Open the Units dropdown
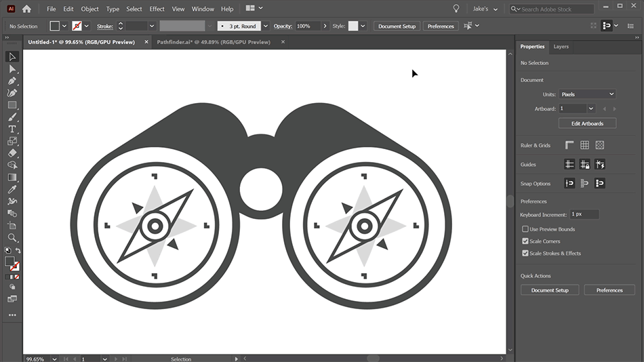Screen dimensions: 644x362 (587, 94)
